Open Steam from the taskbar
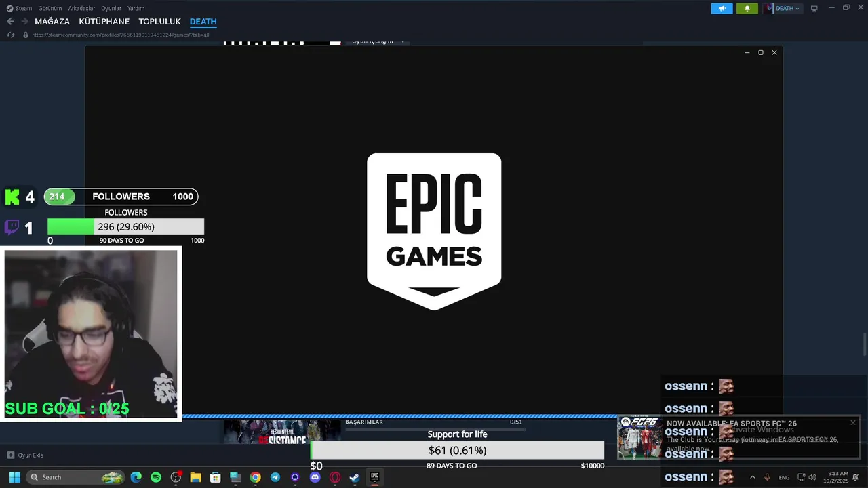This screenshot has width=868, height=488. (x=354, y=477)
